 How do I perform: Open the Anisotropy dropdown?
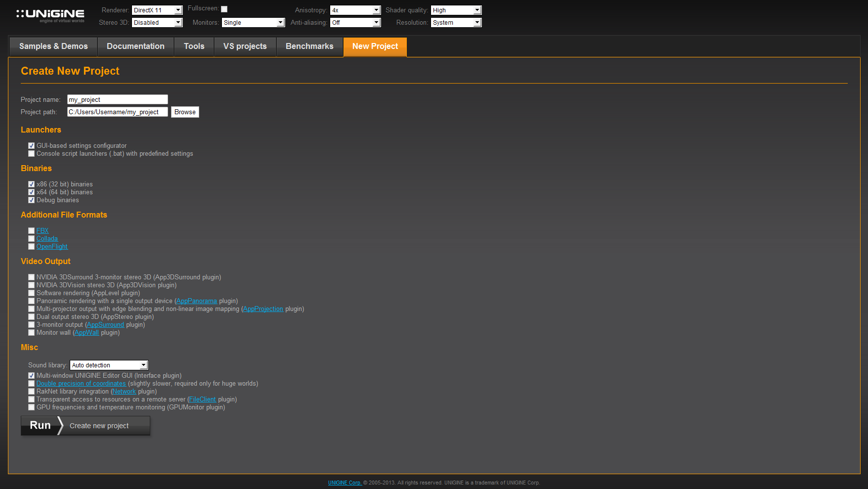[x=355, y=10]
